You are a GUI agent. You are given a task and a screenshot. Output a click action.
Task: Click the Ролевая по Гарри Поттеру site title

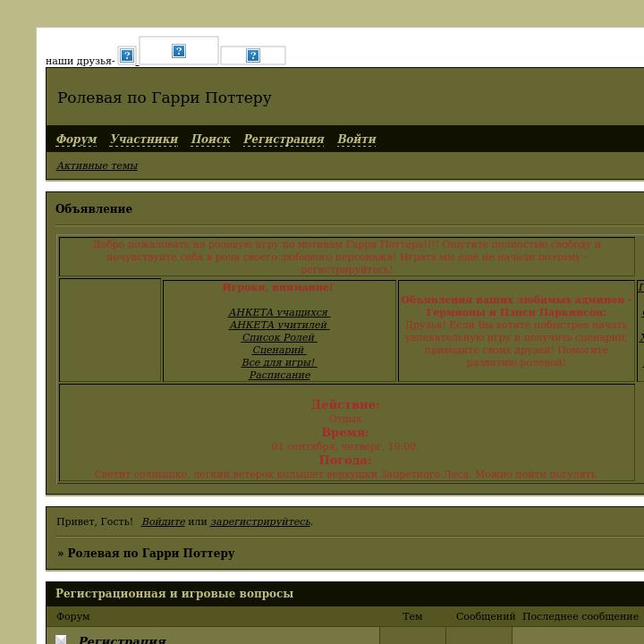165,97
